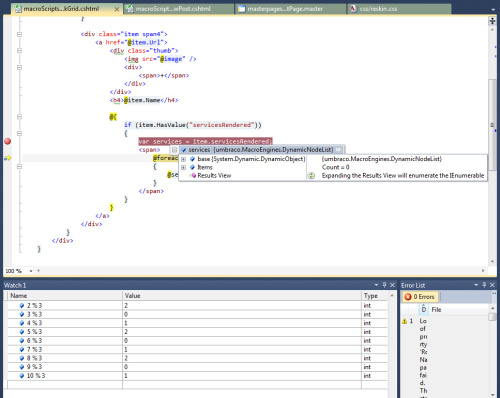
Task: Open the macroScript..wPost.cshtml tab
Action: point(173,9)
